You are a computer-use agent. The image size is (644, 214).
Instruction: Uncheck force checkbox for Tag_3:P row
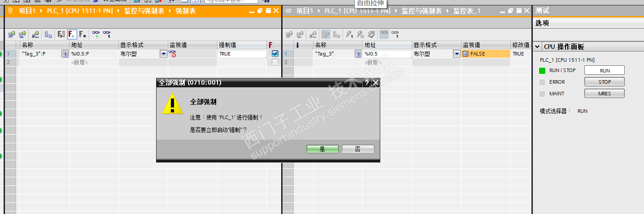pyautogui.click(x=275, y=54)
